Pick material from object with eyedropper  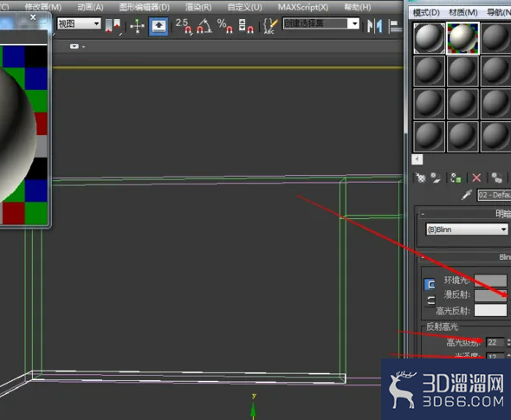(467, 195)
